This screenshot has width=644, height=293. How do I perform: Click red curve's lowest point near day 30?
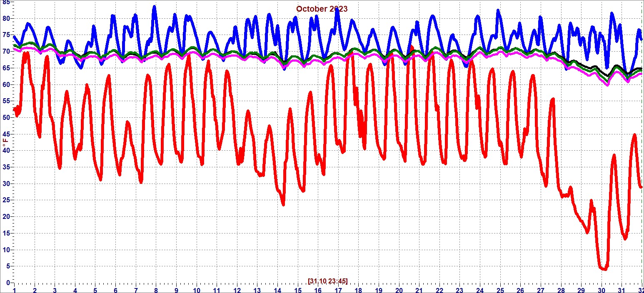click(604, 269)
